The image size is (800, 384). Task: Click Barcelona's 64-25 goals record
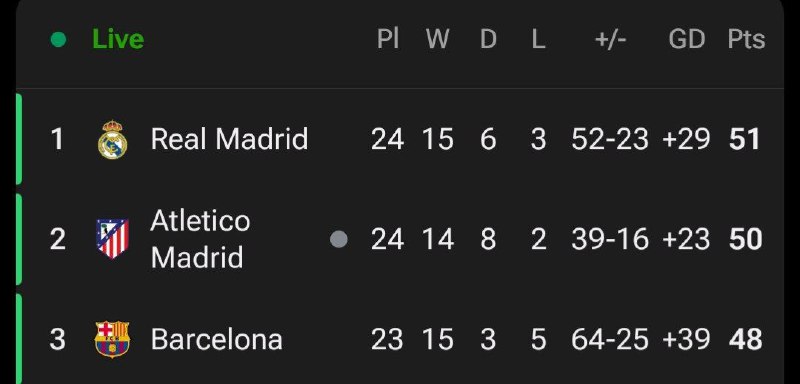(x=610, y=340)
